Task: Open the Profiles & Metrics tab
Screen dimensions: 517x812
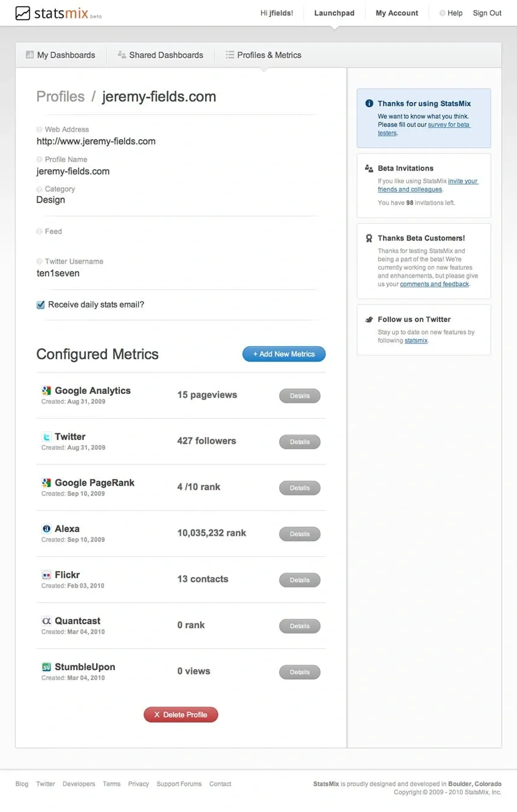Action: pyautogui.click(x=263, y=55)
